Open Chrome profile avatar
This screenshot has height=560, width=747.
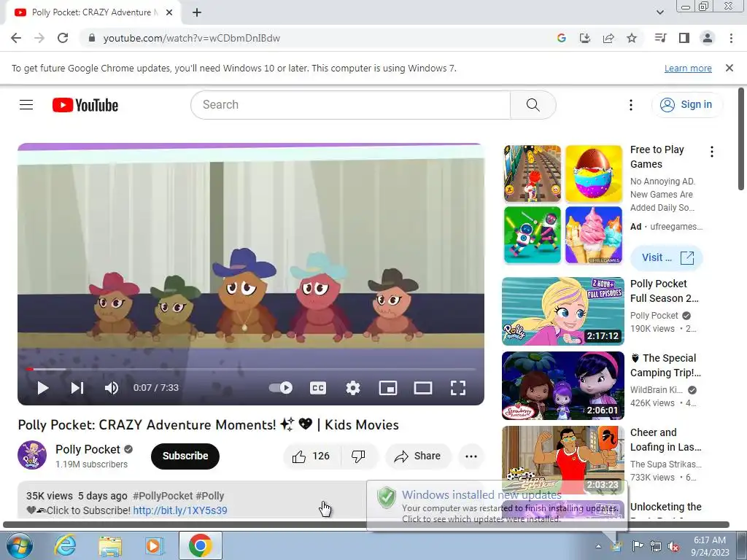tap(708, 38)
